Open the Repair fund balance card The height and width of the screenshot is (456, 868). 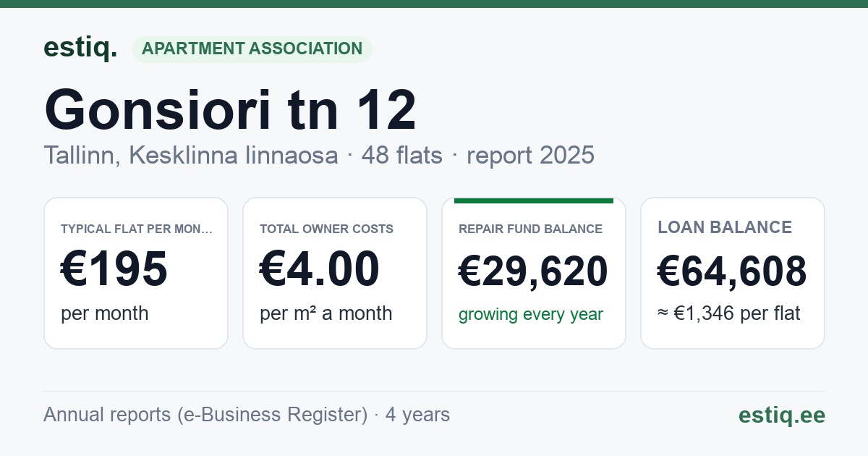click(534, 273)
